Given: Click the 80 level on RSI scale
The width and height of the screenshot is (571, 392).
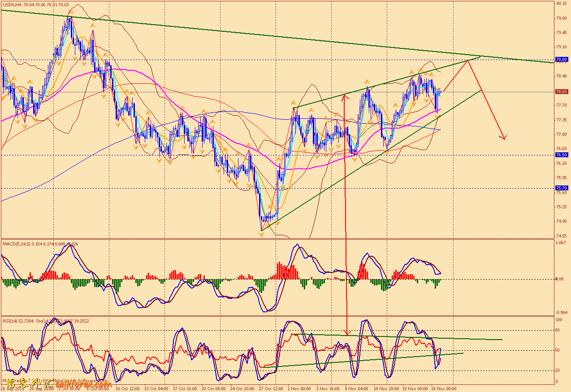Looking at the screenshot, I should pyautogui.click(x=558, y=331).
